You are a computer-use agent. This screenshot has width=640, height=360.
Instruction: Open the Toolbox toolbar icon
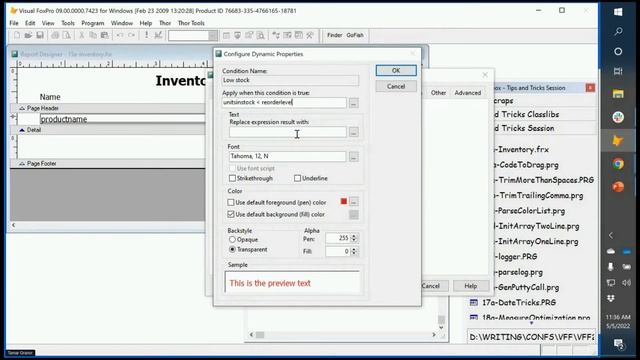(x=310, y=36)
